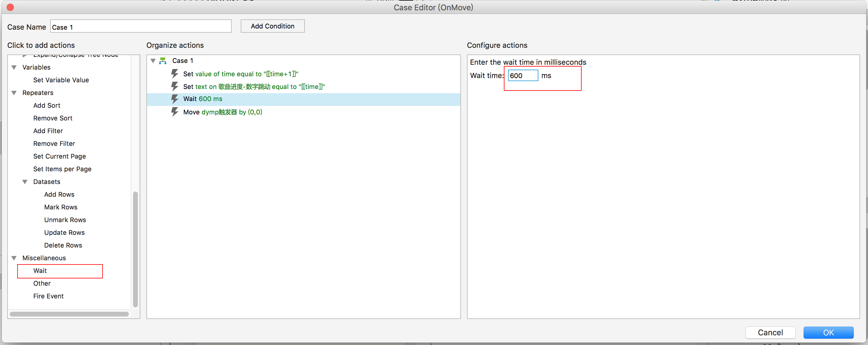Click lightning icon next to Wait 600 ms
The width and height of the screenshot is (868, 345).
tap(175, 99)
